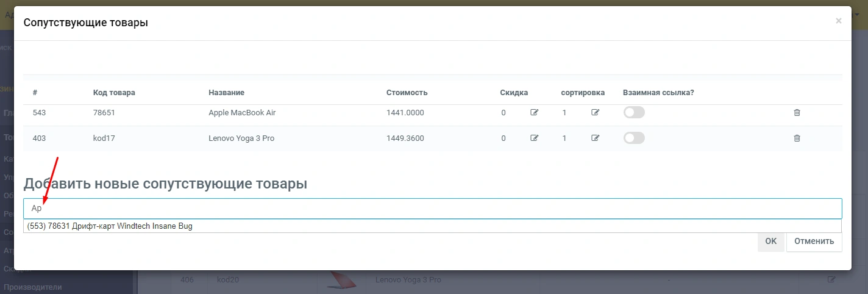
Task: Edit discount for Apple MacBook Air
Action: pyautogui.click(x=535, y=113)
